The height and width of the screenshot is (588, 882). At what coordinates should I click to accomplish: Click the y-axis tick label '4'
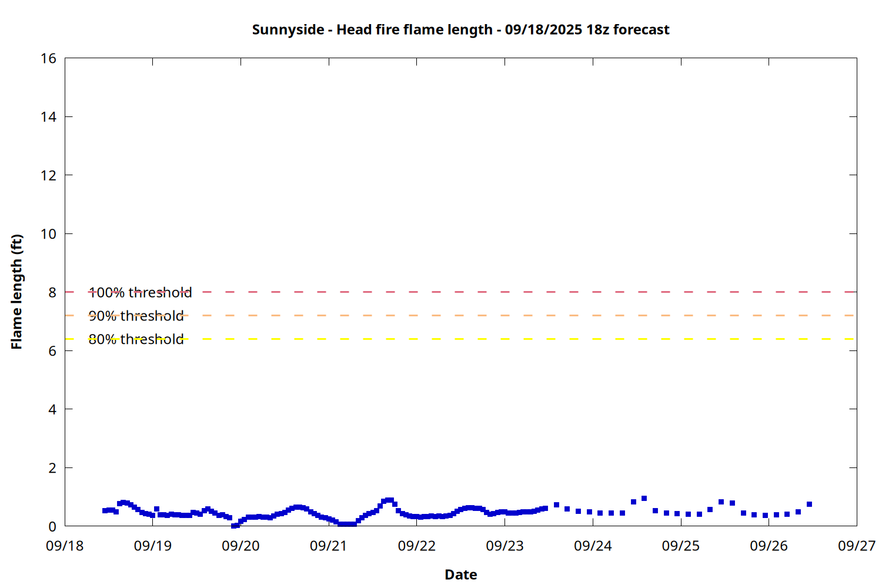[52, 409]
